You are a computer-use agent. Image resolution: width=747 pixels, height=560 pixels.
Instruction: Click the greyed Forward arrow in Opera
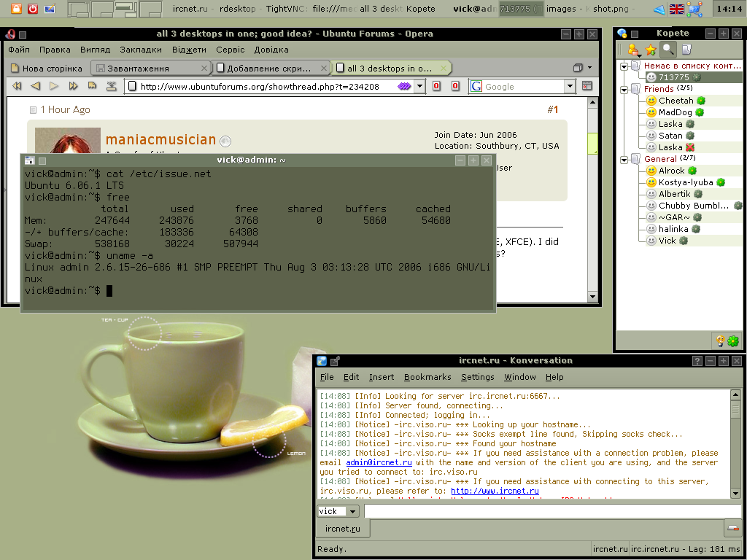pos(54,86)
